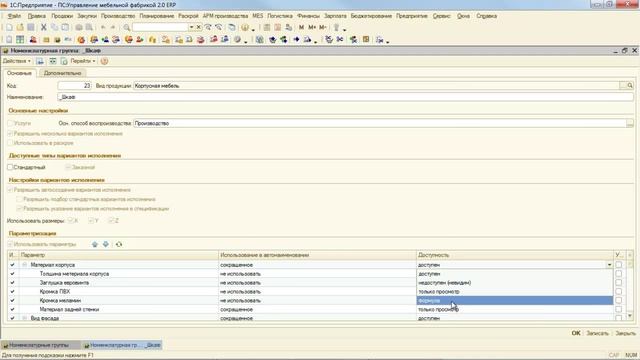Switch to the Основные tab

[19, 73]
